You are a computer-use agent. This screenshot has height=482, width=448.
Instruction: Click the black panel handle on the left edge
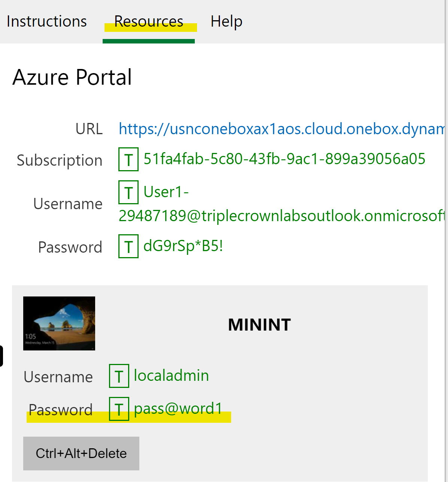1,356
